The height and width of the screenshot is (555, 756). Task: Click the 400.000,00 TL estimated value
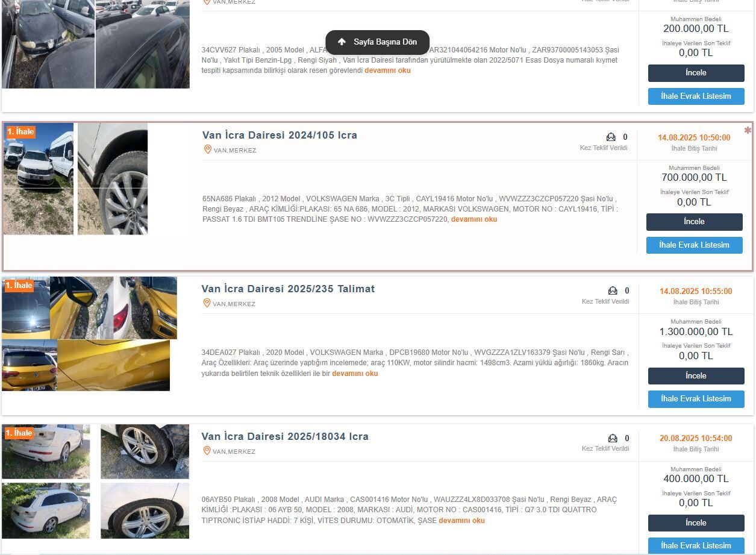pyautogui.click(x=696, y=479)
